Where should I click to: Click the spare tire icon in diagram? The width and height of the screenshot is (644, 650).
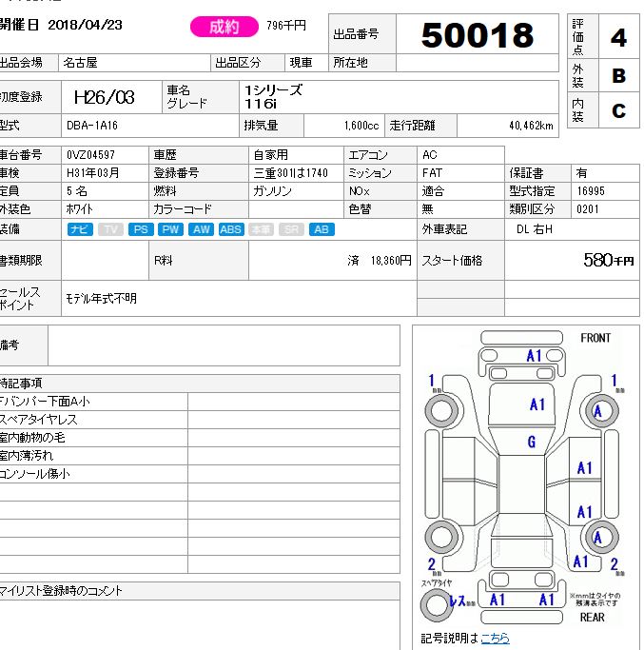point(437,603)
